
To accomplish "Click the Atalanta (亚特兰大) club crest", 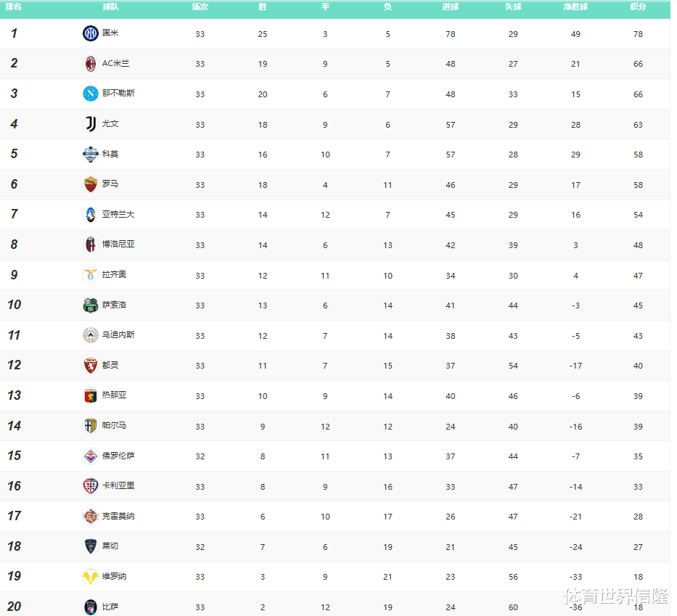I will tap(90, 215).
